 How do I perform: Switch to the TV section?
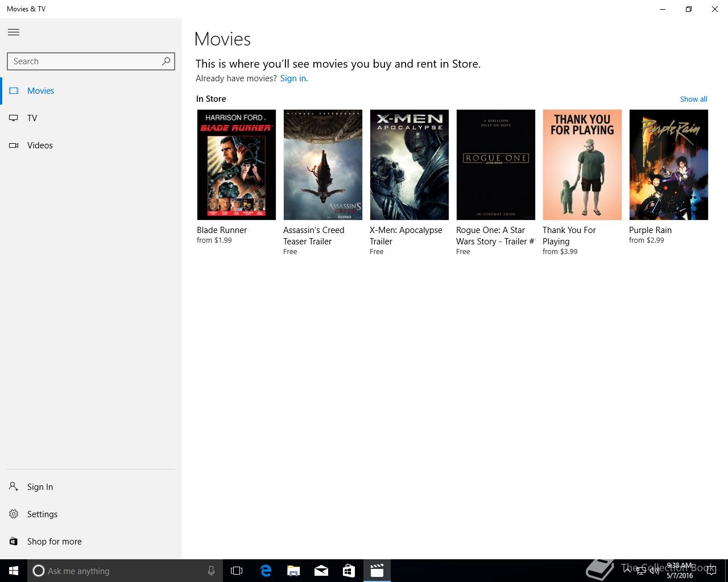pos(91,118)
